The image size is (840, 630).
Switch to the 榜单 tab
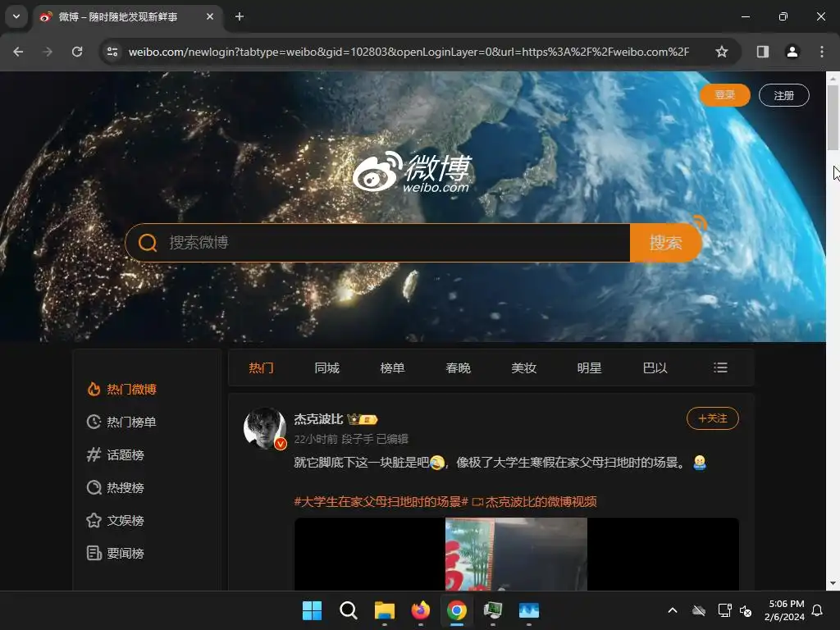(392, 368)
